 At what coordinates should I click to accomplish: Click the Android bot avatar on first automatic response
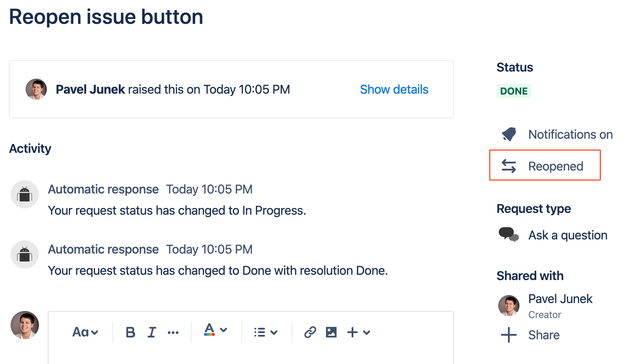pyautogui.click(x=24, y=194)
